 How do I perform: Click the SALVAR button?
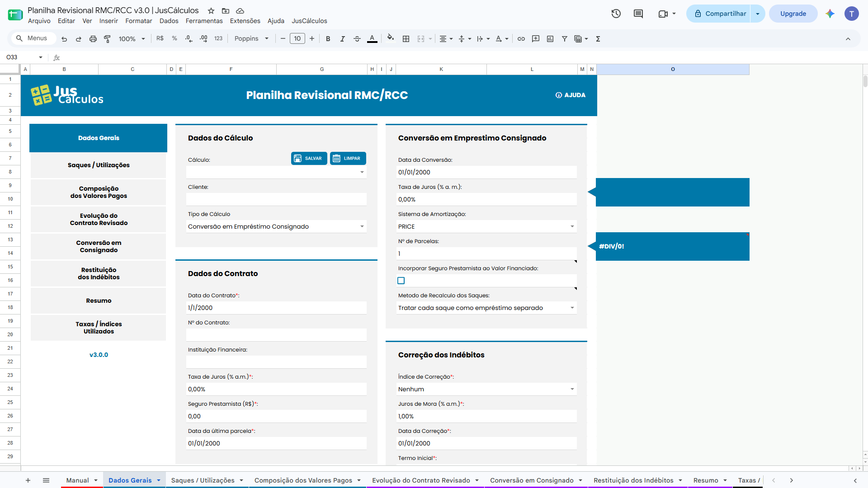tap(309, 158)
